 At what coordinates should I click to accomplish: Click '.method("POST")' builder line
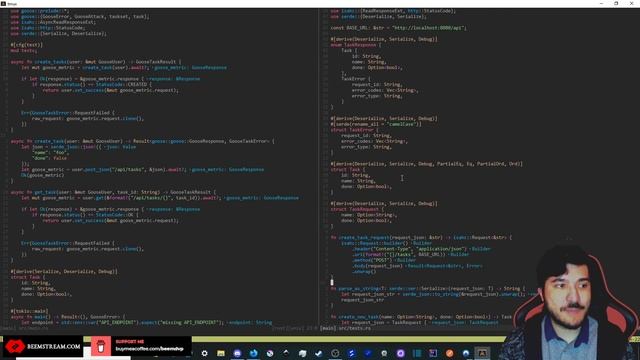[x=384, y=260]
